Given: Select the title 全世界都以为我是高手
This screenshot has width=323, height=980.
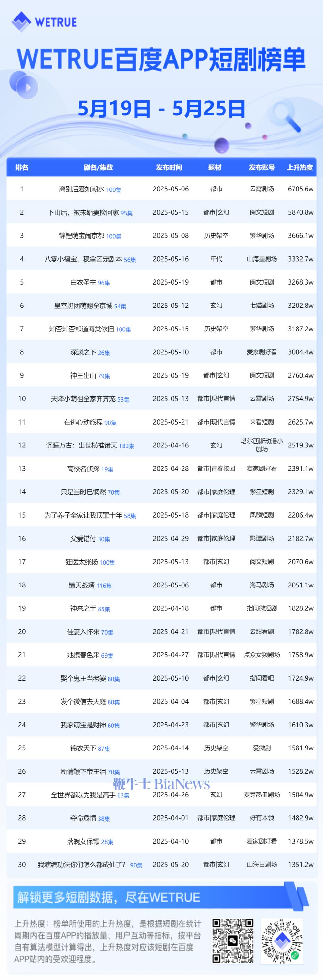Looking at the screenshot, I should pyautogui.click(x=83, y=795).
